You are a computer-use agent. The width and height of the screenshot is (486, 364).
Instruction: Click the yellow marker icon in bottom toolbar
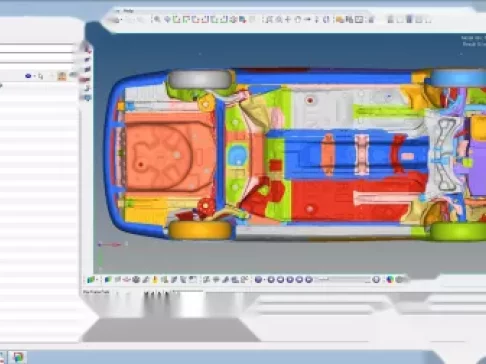pyautogui.click(x=155, y=280)
